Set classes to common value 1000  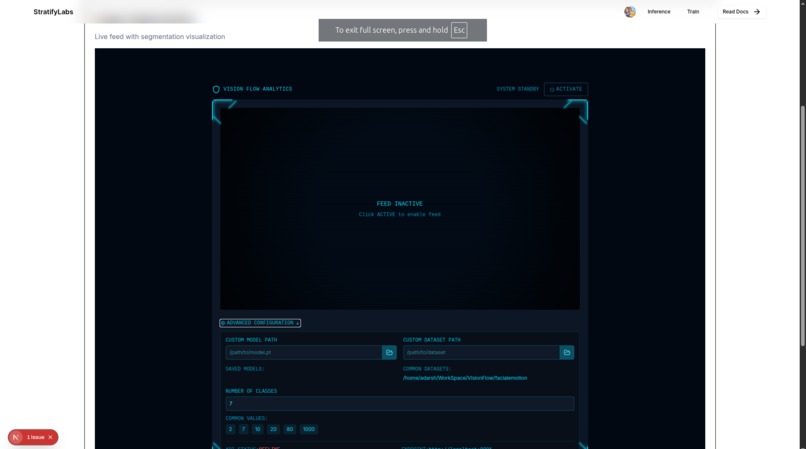(x=308, y=429)
